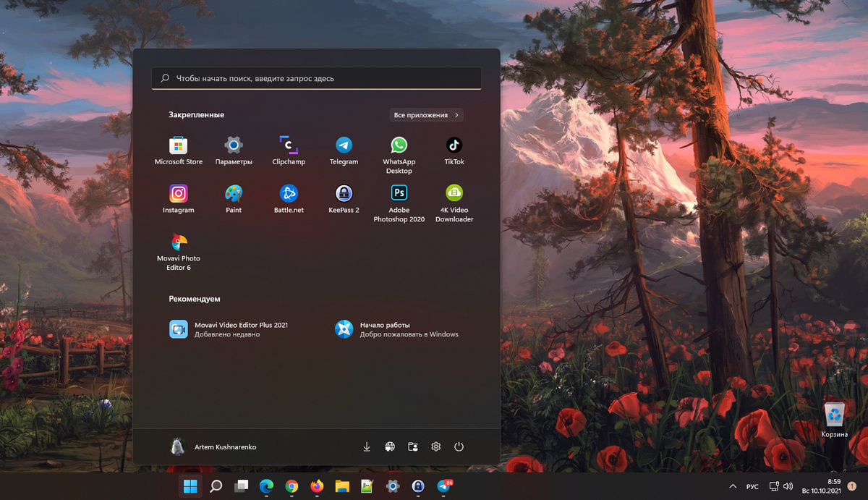Open Settings gear on taskbar
This screenshot has height=500, width=868.
(393, 486)
